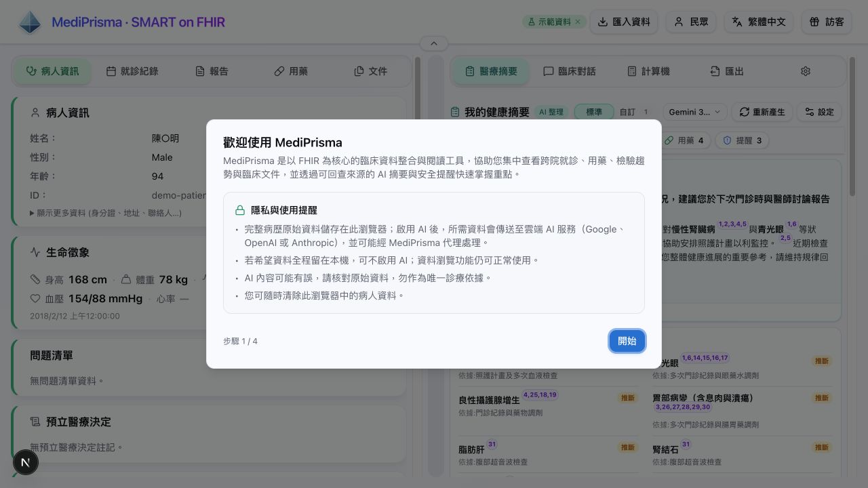Click the 腎結石 condition name
The height and width of the screenshot is (488, 868).
[x=665, y=449]
